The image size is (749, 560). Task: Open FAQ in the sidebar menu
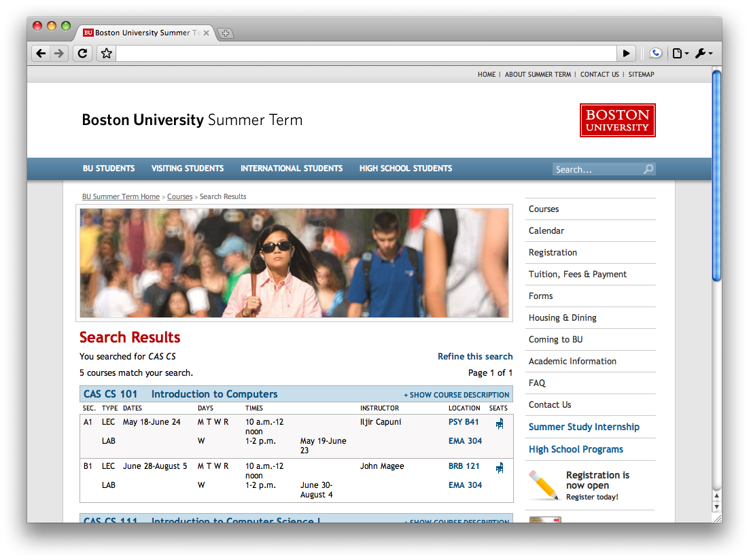coord(537,383)
